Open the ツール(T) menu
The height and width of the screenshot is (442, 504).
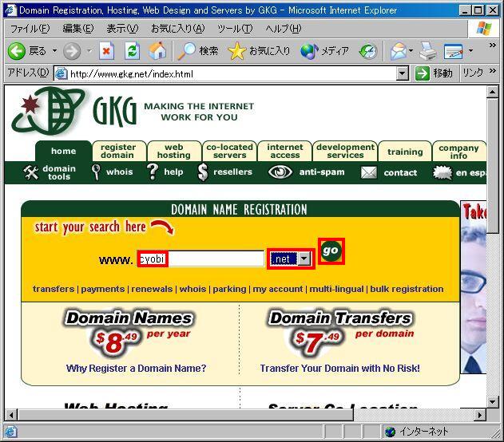tap(235, 29)
